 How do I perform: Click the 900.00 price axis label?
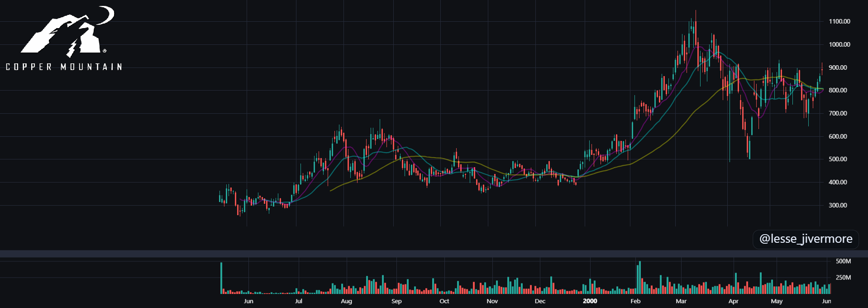pos(838,67)
